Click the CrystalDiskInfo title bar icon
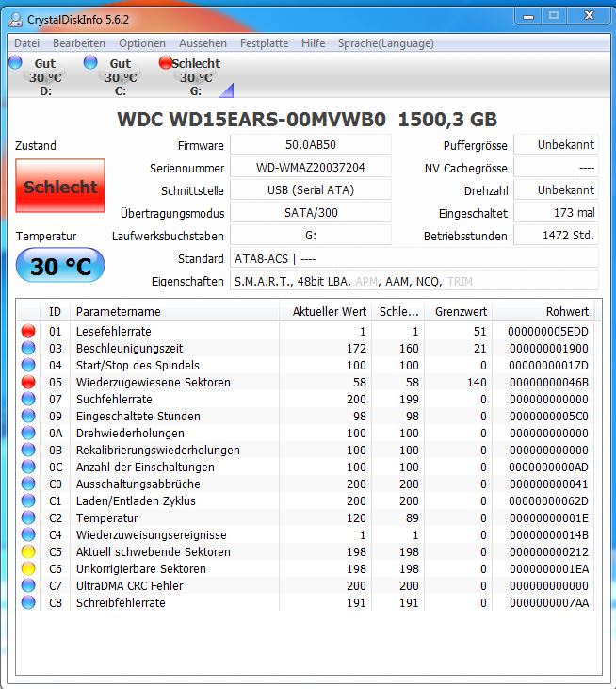616x689 pixels. [x=15, y=19]
